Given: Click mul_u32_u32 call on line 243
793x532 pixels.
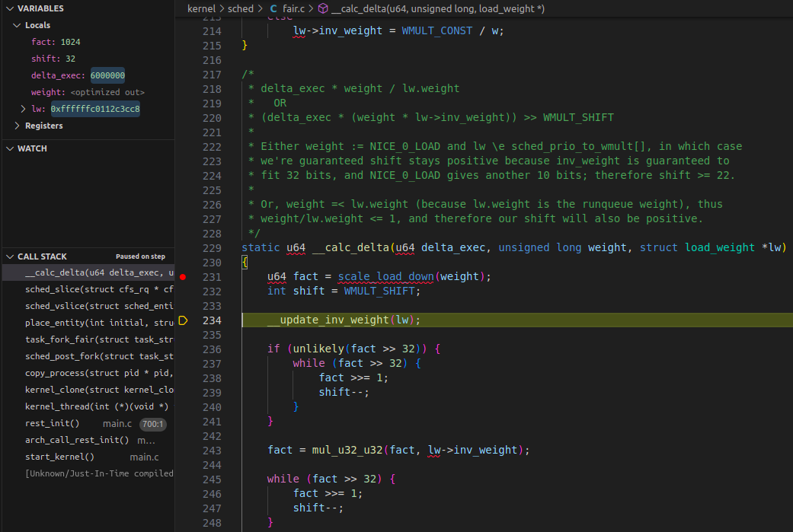Looking at the screenshot, I should tap(347, 450).
